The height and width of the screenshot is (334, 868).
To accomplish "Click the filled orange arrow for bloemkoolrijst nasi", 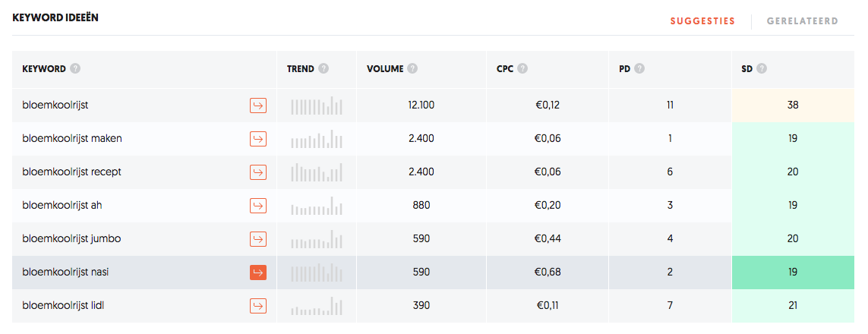I will (x=258, y=273).
